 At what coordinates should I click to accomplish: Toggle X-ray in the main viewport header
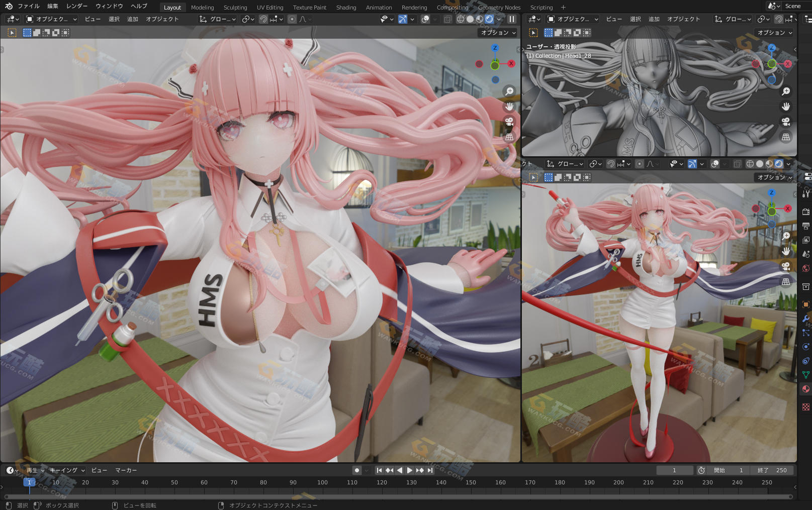point(448,19)
